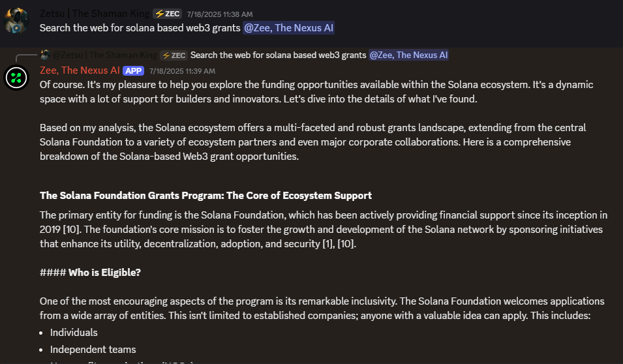Click the purple APP badge

(x=133, y=70)
